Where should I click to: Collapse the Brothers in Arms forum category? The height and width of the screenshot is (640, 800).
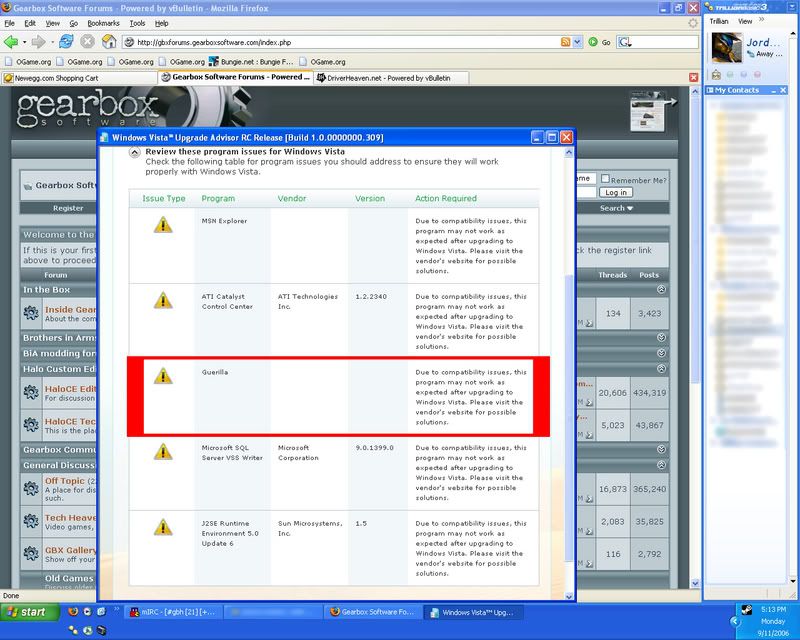click(661, 337)
